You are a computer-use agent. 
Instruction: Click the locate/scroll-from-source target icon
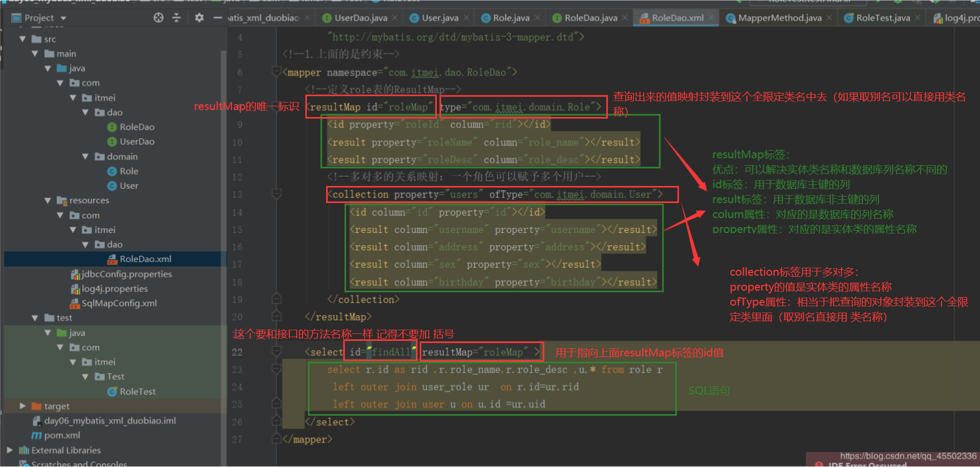158,18
